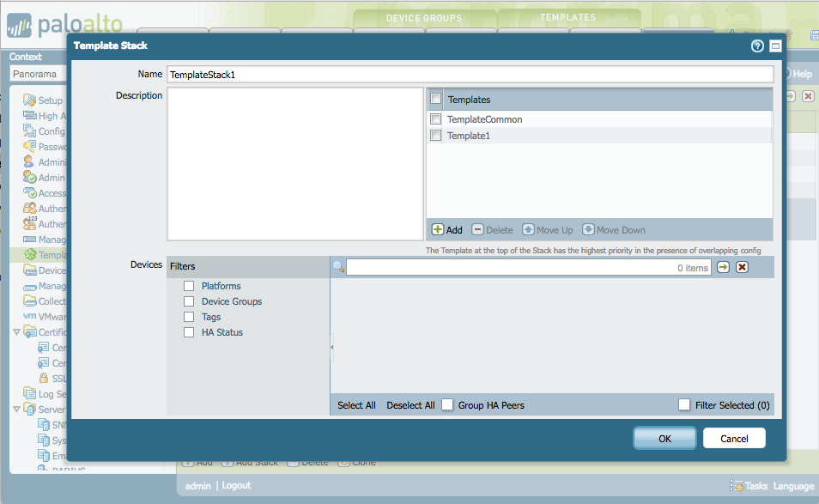Open SSL/TLS lock icon item in sidebar
This screenshot has width=819, height=504.
coord(44,378)
